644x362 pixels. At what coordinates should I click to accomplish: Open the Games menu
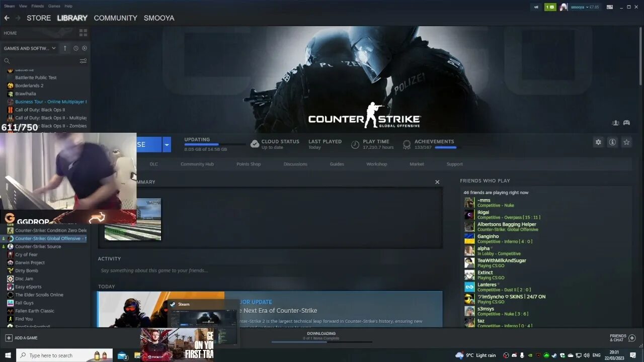(54, 6)
